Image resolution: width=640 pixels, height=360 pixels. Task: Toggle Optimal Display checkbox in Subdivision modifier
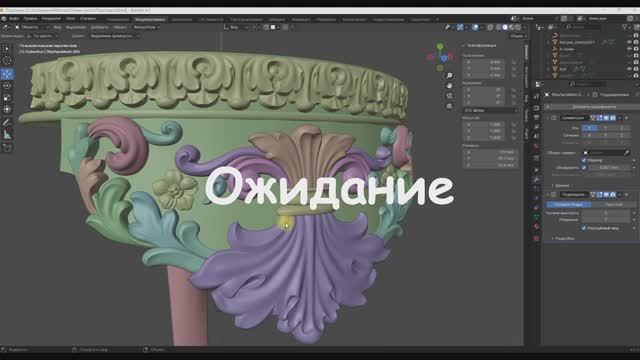pos(584,228)
